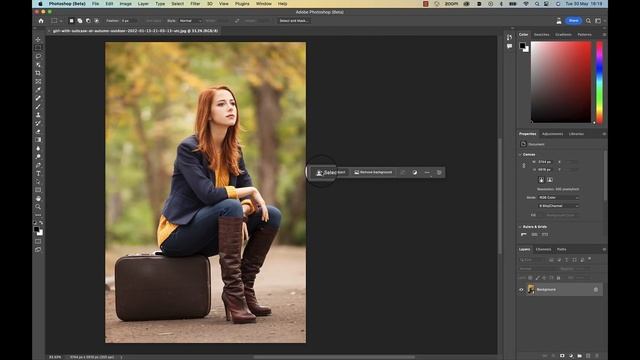This screenshot has height=360, width=640.
Task: Select the Spot Healing Brush tool
Action: tap(38, 98)
